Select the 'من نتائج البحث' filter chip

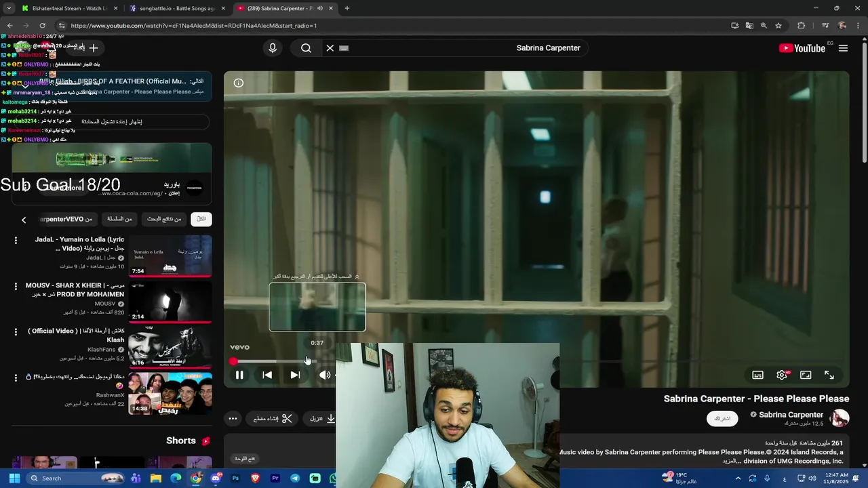coord(164,219)
